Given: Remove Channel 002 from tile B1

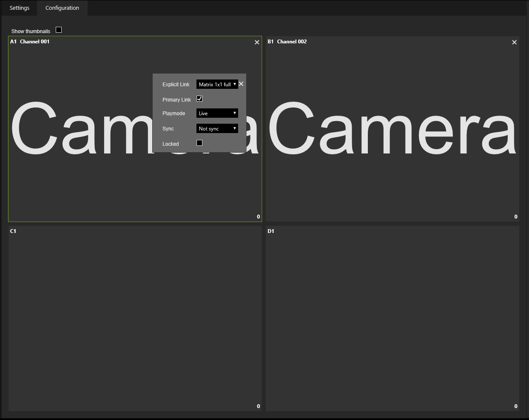Looking at the screenshot, I should point(514,42).
